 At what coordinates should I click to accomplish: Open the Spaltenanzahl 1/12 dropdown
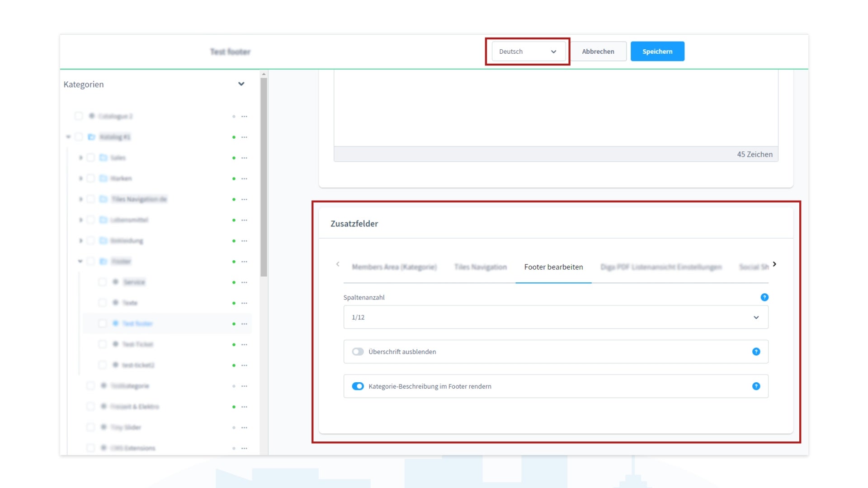point(556,317)
